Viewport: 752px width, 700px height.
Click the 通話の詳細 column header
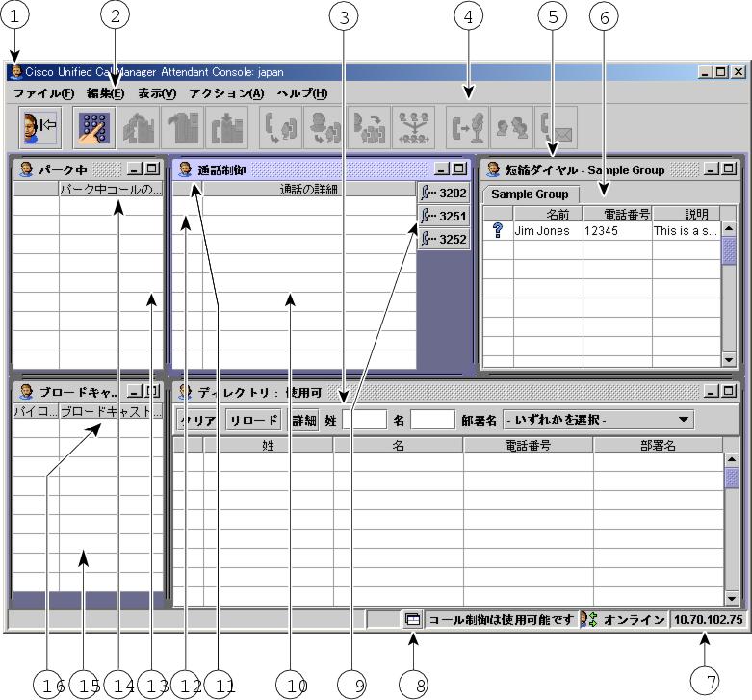[x=309, y=190]
